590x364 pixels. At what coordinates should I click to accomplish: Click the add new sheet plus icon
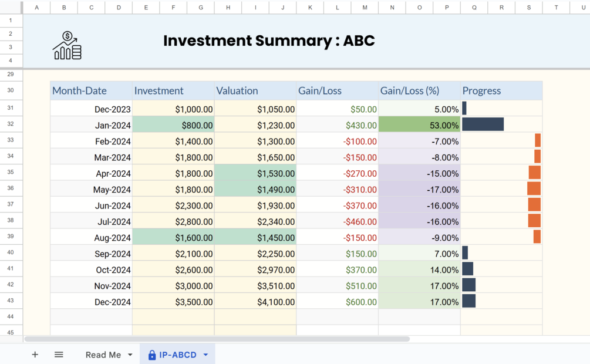[x=35, y=355]
